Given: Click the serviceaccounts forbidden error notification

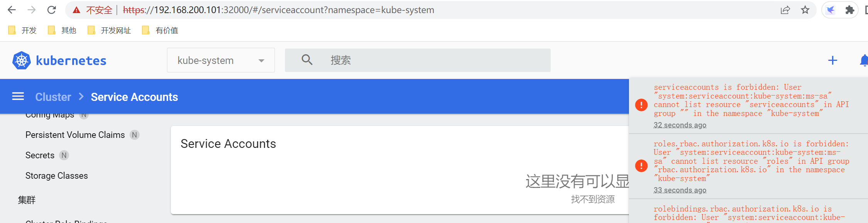Looking at the screenshot, I should [748, 106].
